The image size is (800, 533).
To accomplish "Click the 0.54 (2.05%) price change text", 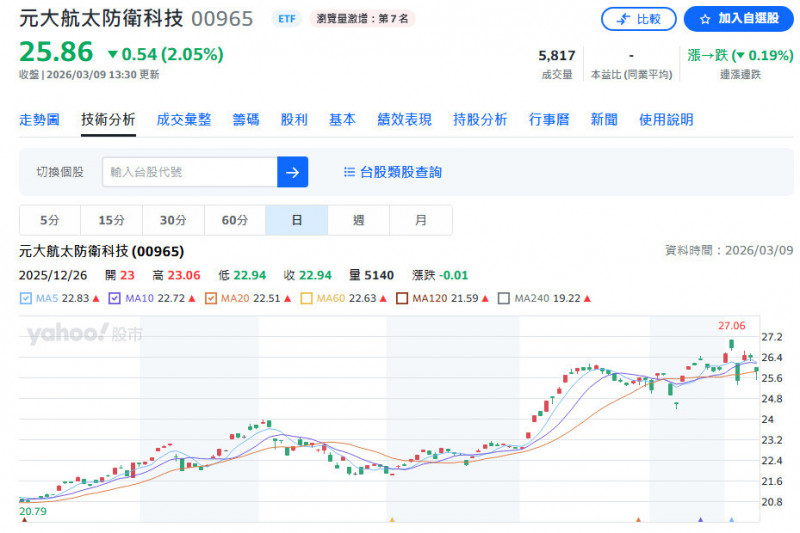I will [x=166, y=54].
